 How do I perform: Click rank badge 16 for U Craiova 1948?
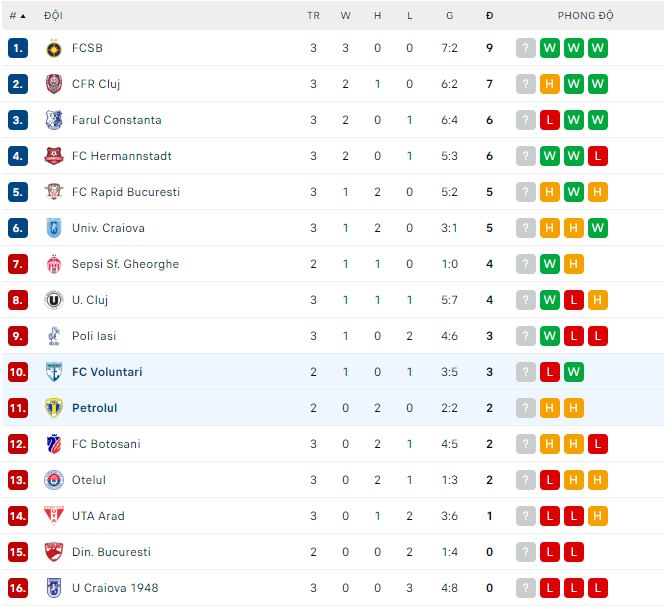[x=18, y=588]
